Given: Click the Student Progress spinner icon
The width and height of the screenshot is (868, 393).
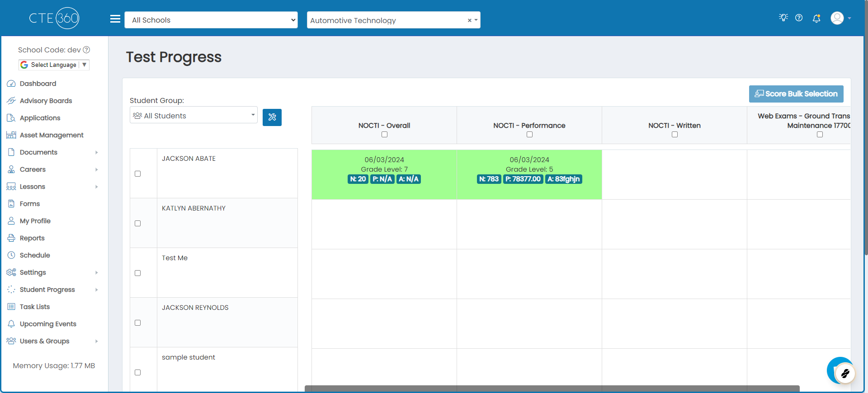Looking at the screenshot, I should pyautogui.click(x=11, y=290).
